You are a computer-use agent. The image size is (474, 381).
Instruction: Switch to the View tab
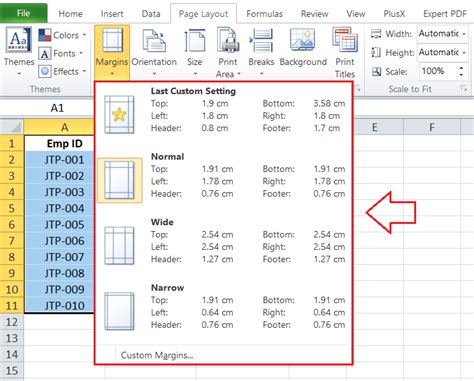pos(356,14)
